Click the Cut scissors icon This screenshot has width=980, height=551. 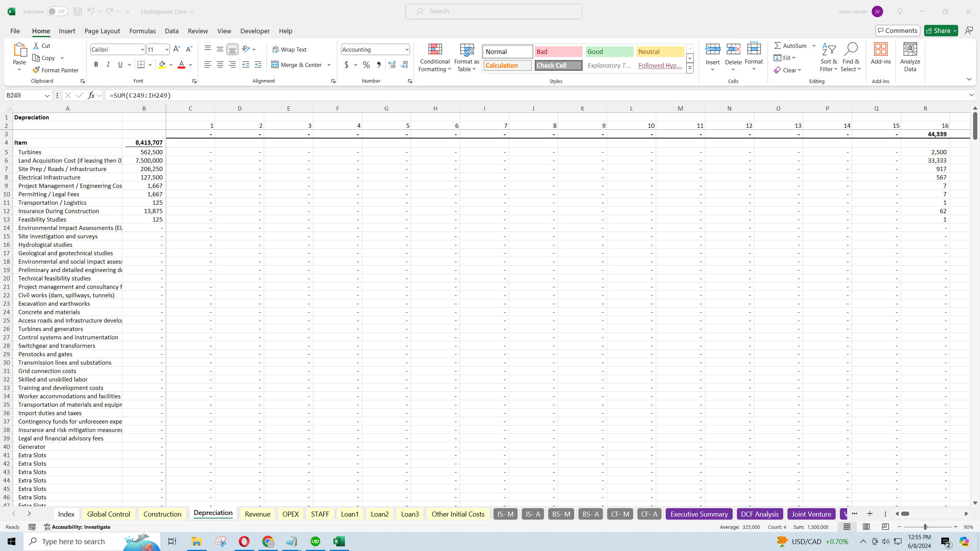36,46
